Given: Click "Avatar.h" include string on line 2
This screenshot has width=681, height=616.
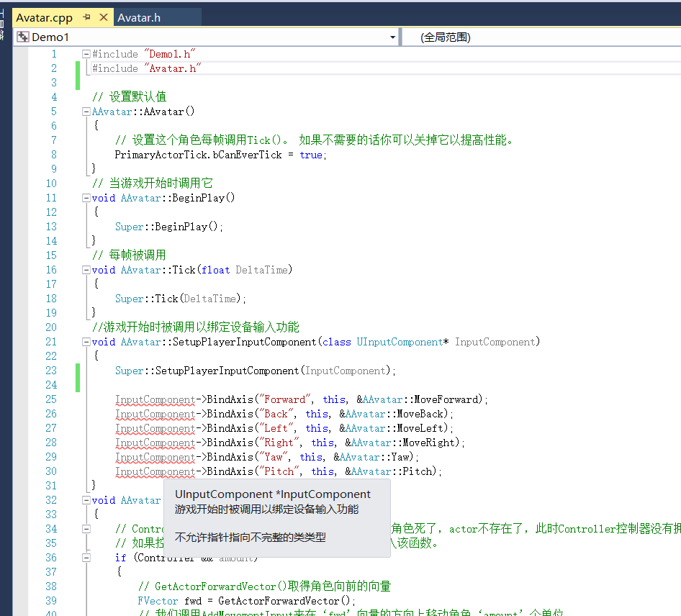Looking at the screenshot, I should coord(173,68).
